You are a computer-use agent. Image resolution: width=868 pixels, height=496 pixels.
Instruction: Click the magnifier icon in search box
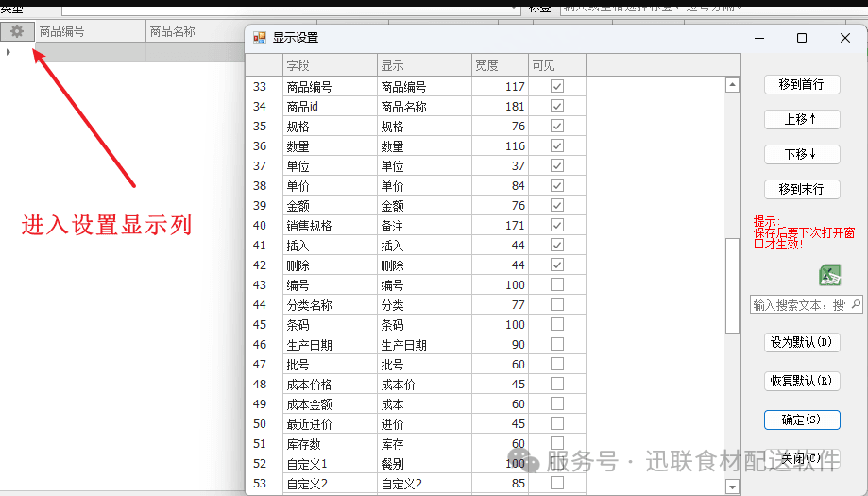856,305
